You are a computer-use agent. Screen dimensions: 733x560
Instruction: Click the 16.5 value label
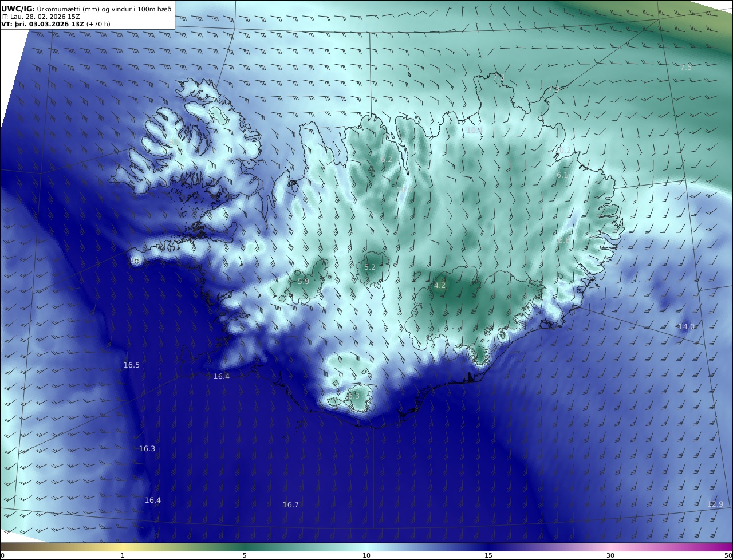coord(132,365)
